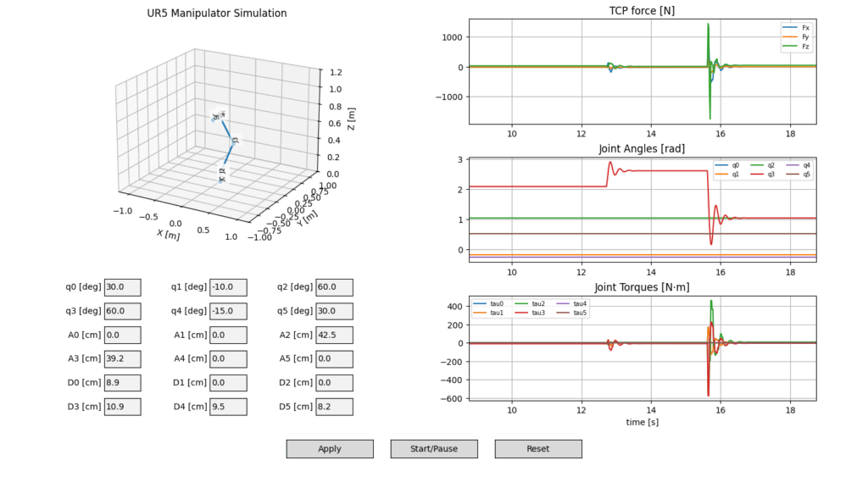This screenshot has height=477, width=868.
Task: Click the D5 [cm] field showing 8.2
Action: (x=333, y=407)
